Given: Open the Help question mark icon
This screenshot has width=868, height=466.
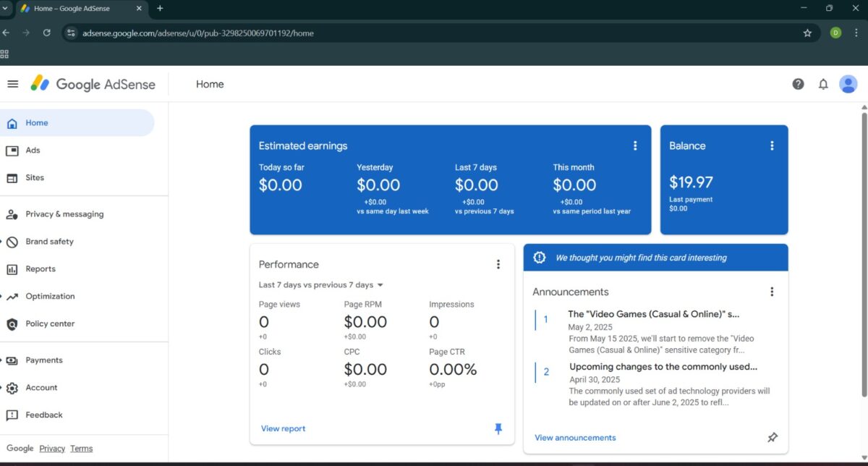Looking at the screenshot, I should (x=798, y=84).
